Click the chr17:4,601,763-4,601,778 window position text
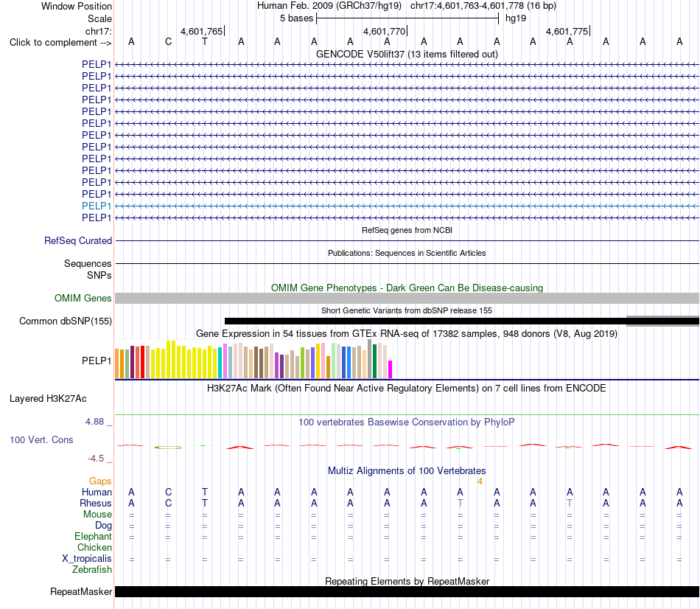This screenshot has width=700, height=609. point(483,6)
